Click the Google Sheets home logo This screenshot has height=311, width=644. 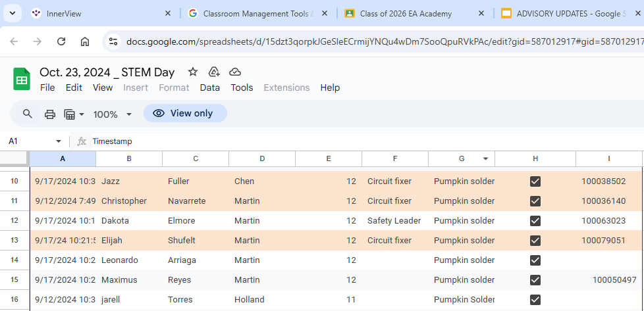22,80
